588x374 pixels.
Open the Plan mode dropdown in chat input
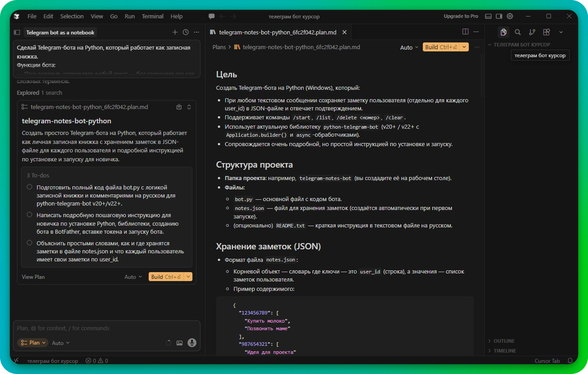[33, 343]
